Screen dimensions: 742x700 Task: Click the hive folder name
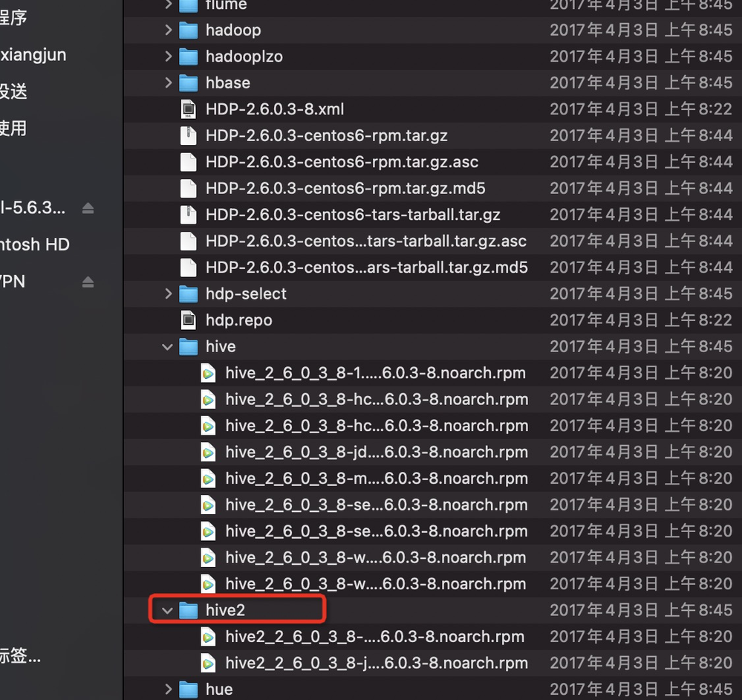(x=221, y=347)
